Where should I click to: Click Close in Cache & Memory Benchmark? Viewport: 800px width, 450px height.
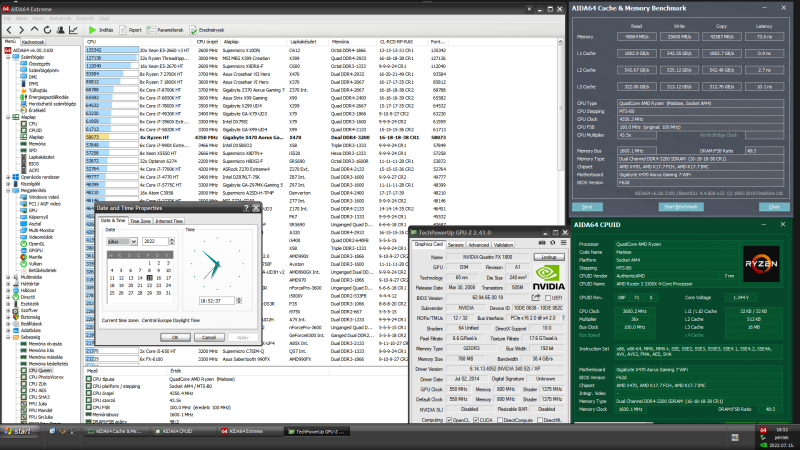tap(774, 207)
